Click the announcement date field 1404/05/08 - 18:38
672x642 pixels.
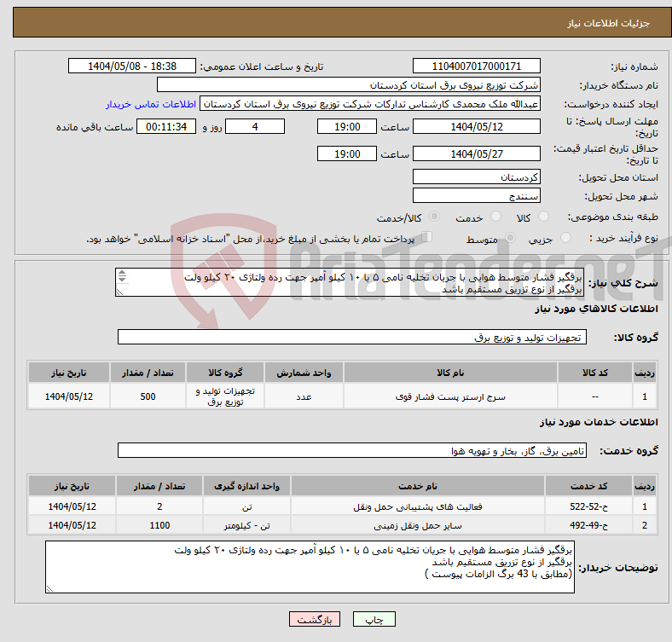[132, 66]
